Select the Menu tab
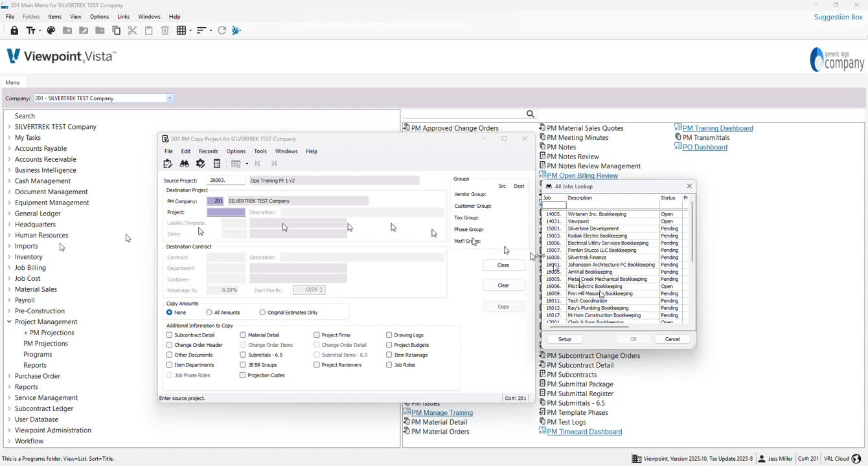The height and width of the screenshot is (466, 868). pyautogui.click(x=12, y=82)
